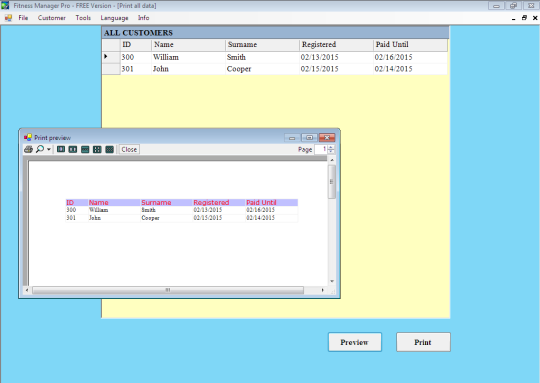The height and width of the screenshot is (383, 540).
Task: Click the vertical scrollbar thumb in Print preview
Action: click(x=332, y=182)
